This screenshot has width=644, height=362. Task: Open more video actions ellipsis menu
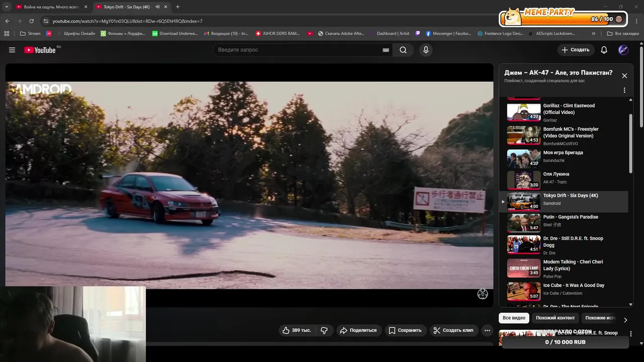coord(487,330)
